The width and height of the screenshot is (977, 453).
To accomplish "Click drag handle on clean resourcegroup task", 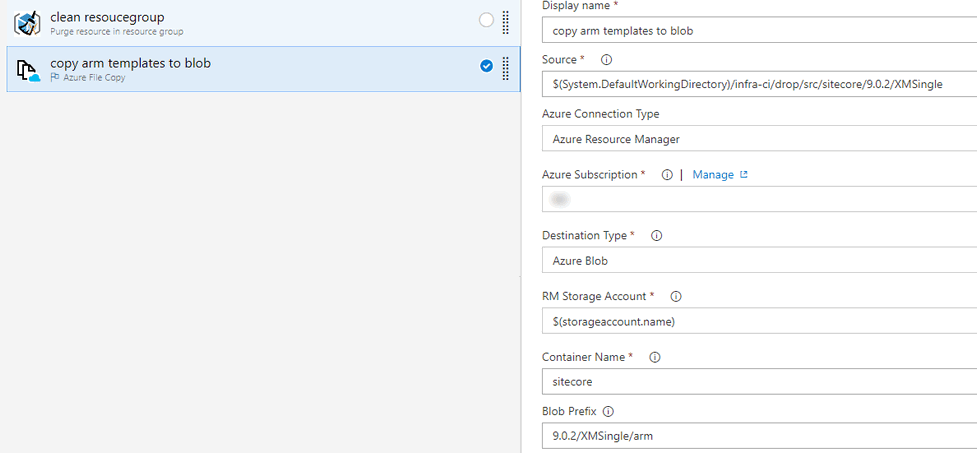I will click(x=506, y=21).
